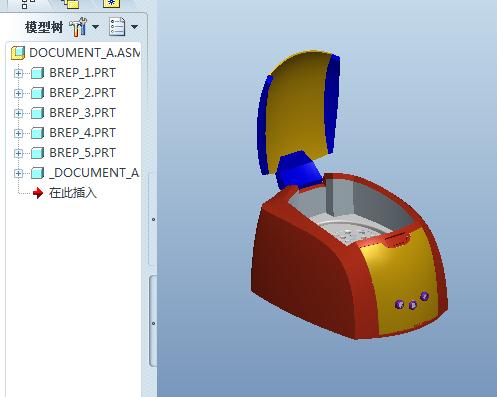Image resolution: width=497 pixels, height=397 pixels.
Task: Expand the BREP_2.PRT node
Action: [x=18, y=93]
